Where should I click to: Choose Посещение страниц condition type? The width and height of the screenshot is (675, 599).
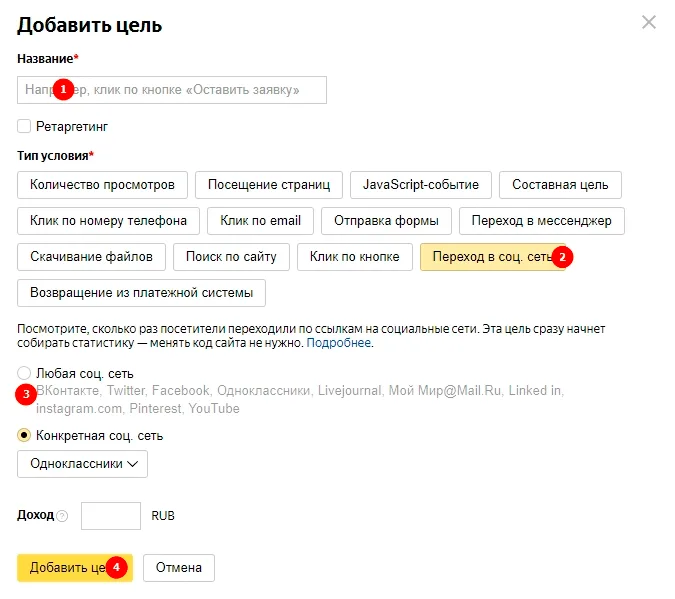[x=269, y=185]
